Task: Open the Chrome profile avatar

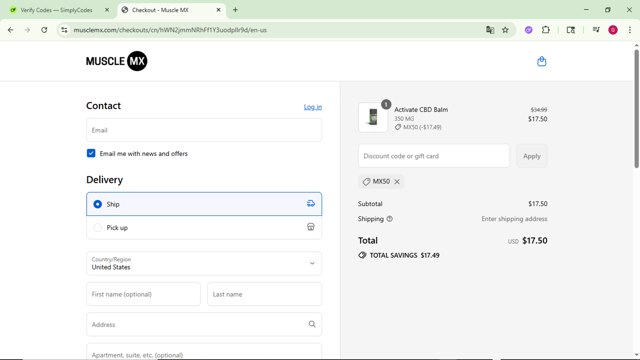Action: pos(613,30)
